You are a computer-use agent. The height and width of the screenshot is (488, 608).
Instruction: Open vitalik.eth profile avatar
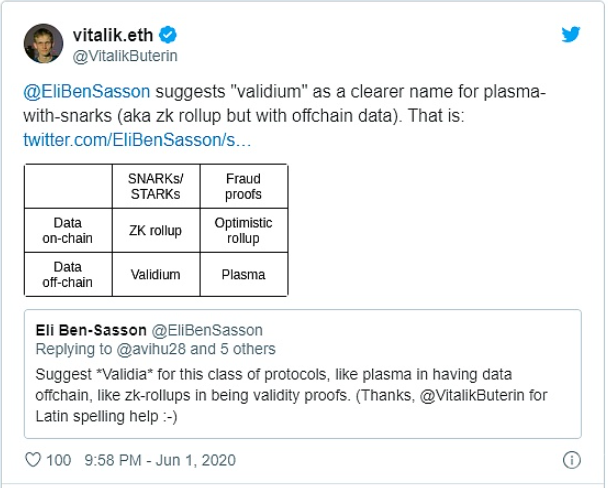click(x=43, y=43)
